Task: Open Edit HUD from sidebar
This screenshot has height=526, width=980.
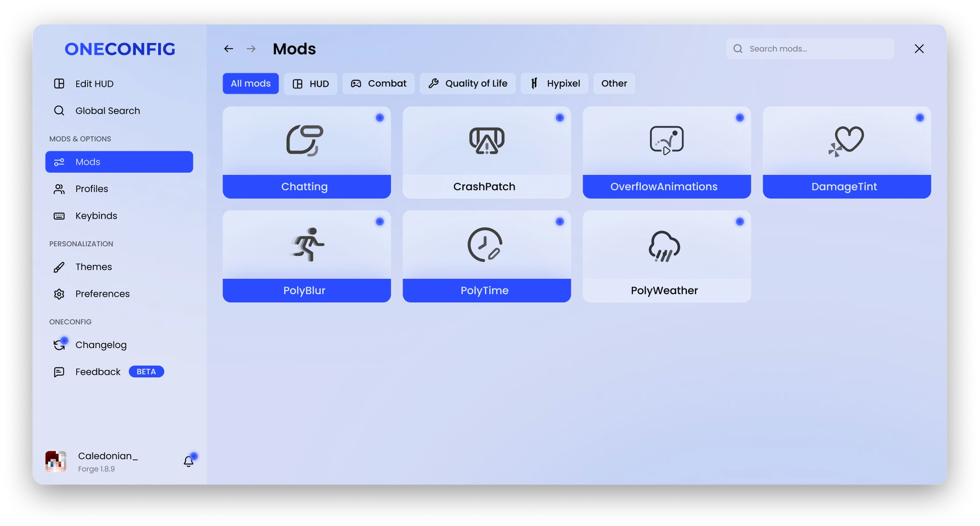Action: coord(119,84)
